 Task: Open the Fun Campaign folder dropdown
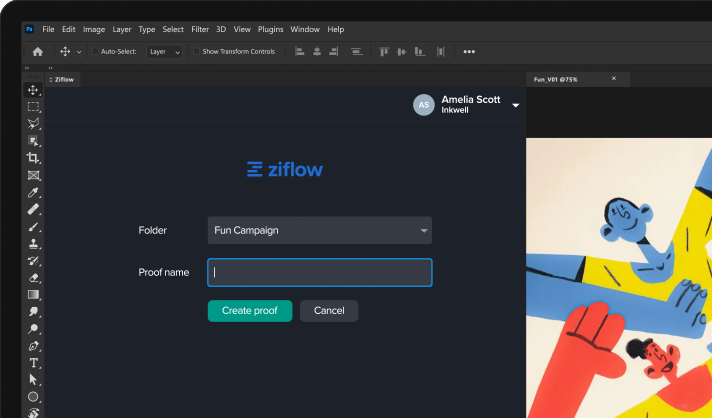click(320, 230)
